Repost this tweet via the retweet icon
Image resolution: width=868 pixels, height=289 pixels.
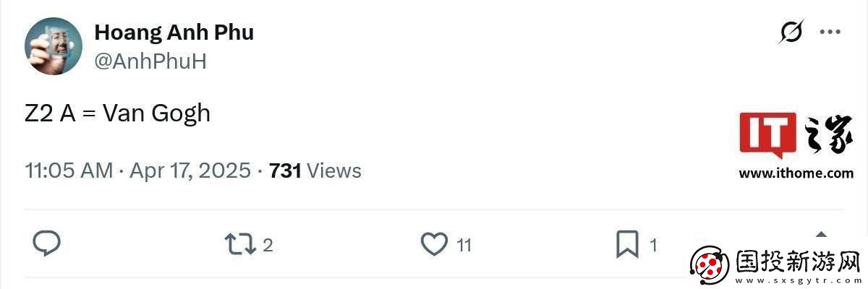pyautogui.click(x=240, y=244)
